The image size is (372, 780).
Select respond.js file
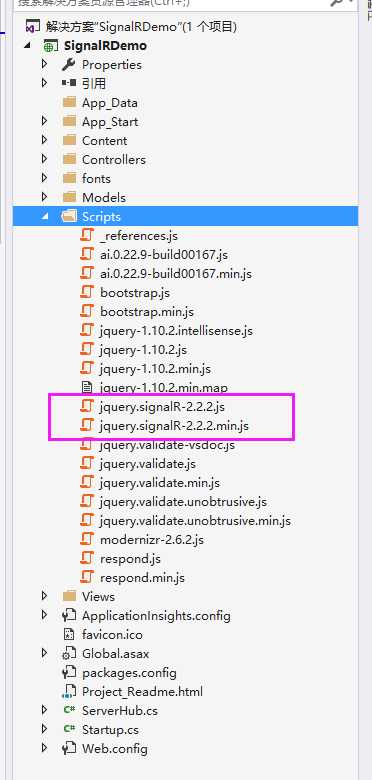(x=130, y=559)
